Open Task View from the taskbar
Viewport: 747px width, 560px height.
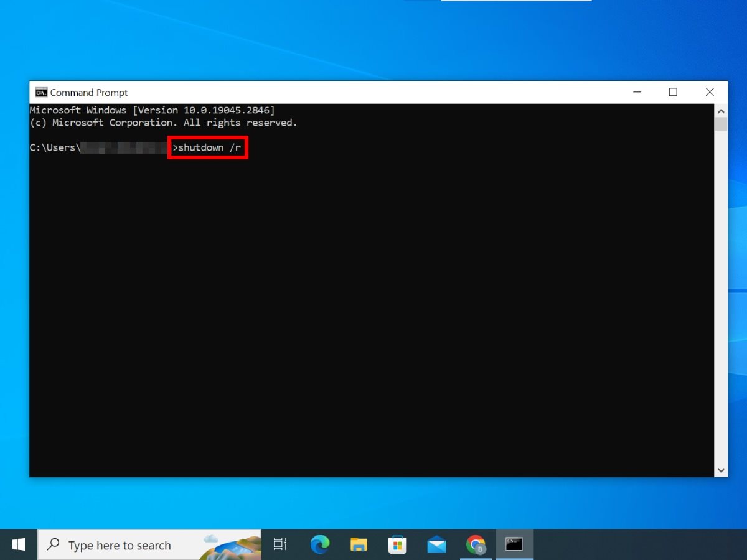click(280, 545)
